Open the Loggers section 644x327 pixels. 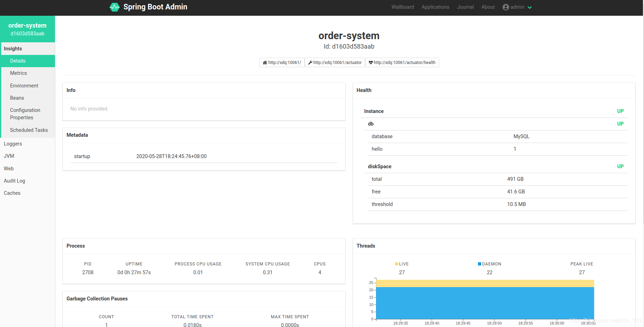(x=27, y=144)
